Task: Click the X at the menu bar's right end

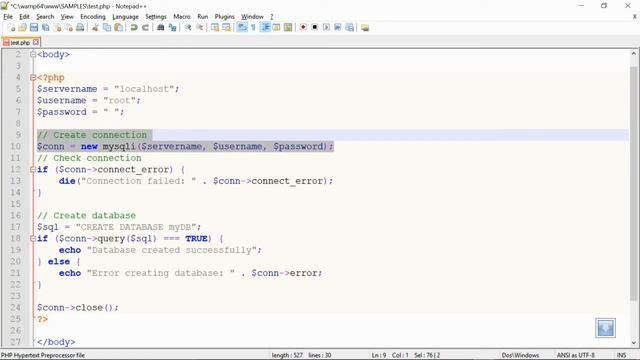Action: [635, 17]
